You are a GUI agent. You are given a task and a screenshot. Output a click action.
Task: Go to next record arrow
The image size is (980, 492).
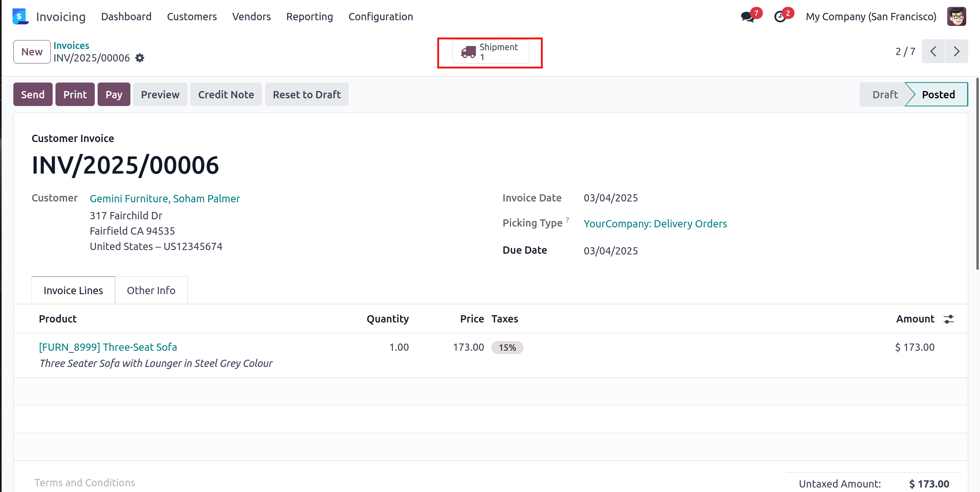pos(957,51)
